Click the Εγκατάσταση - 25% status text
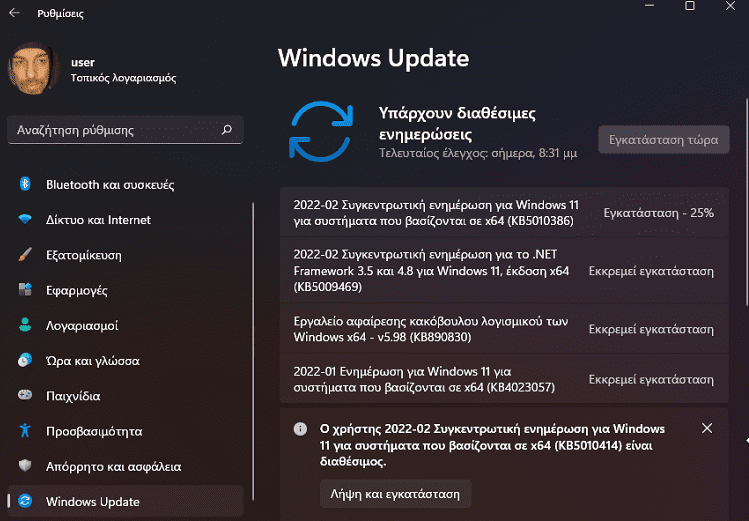Viewport: 749px width, 521px height. [x=658, y=213]
